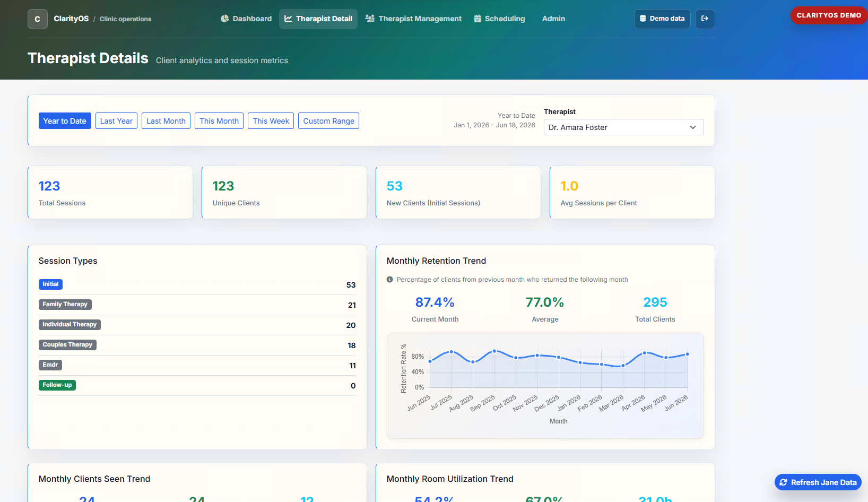Click the 295 Total Clients value
The image size is (868, 502).
pyautogui.click(x=655, y=302)
